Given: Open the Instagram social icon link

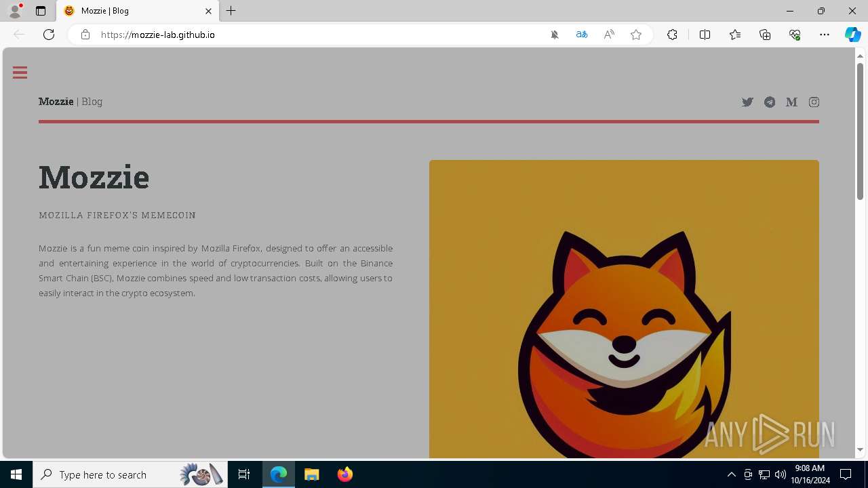Looking at the screenshot, I should click(814, 102).
